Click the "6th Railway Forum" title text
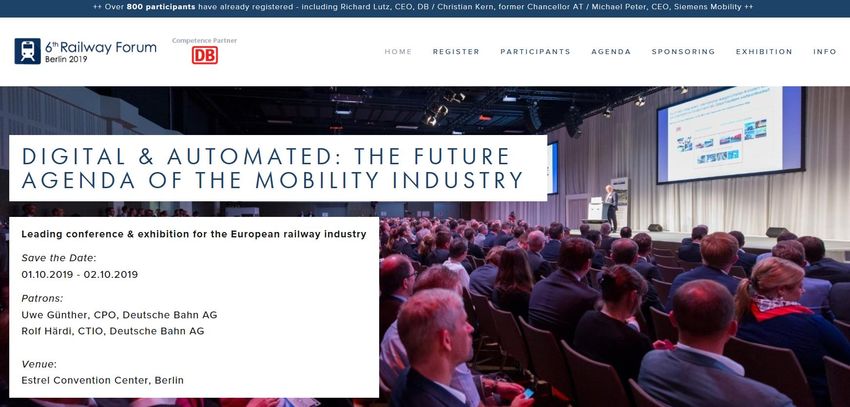This screenshot has height=407, width=850. pyautogui.click(x=100, y=47)
